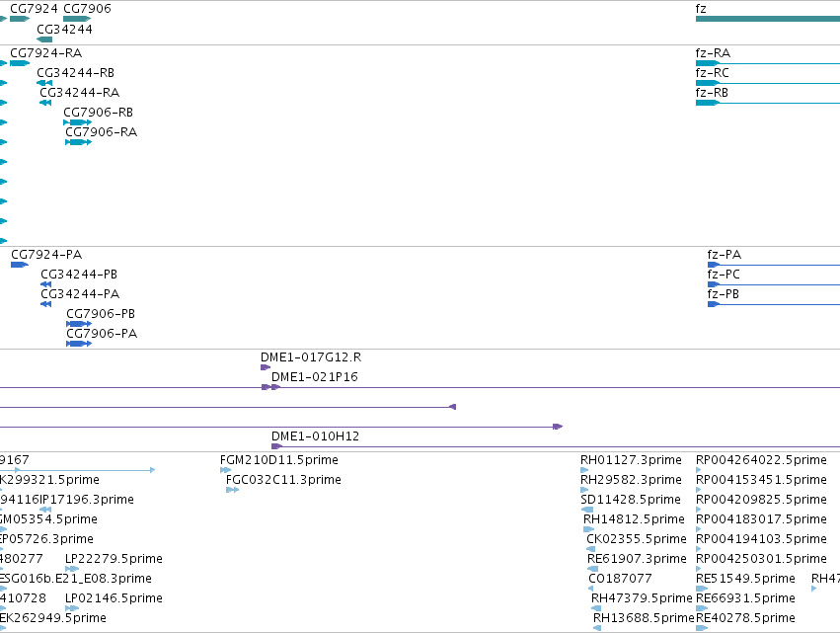The image size is (840, 633).
Task: Open the RP004264022.5prime EST label
Action: tap(761, 460)
